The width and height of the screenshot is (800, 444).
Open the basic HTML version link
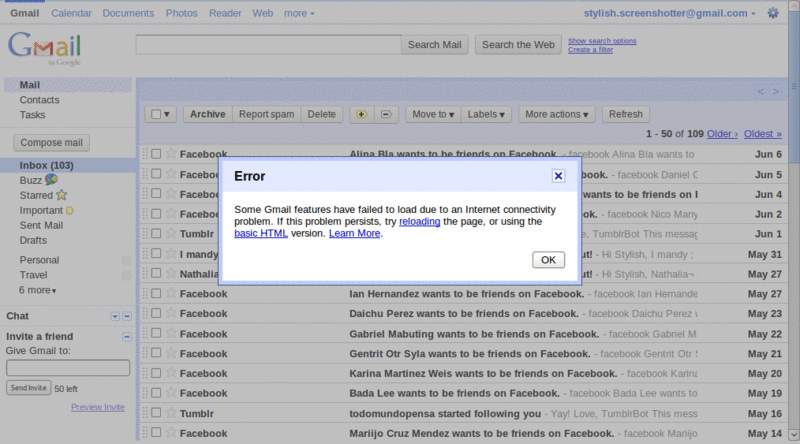point(261,233)
